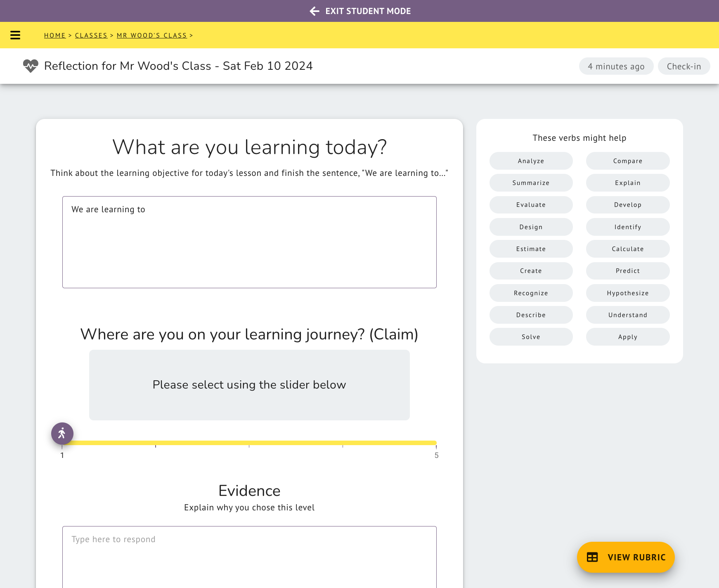Click the Check-in tag
Image resolution: width=719 pixels, height=588 pixels.
point(684,66)
